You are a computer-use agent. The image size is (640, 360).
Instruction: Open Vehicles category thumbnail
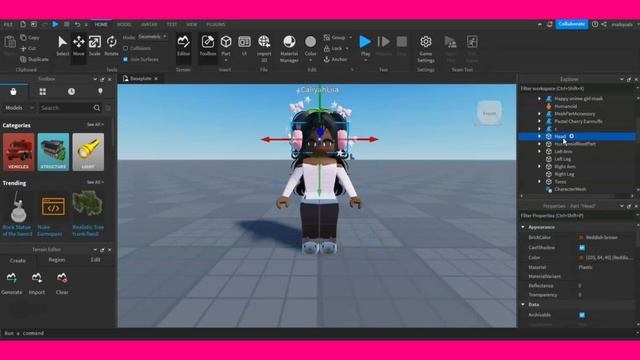18,152
